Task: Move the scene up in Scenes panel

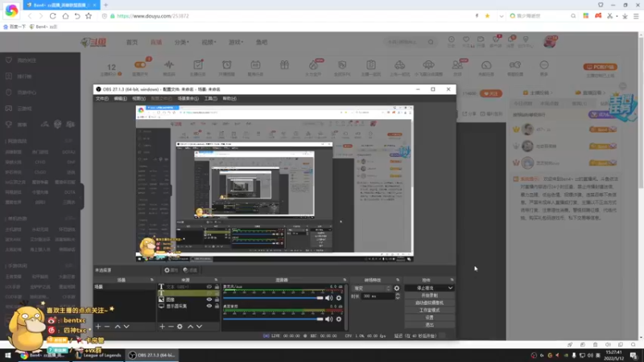Action: (x=118, y=327)
